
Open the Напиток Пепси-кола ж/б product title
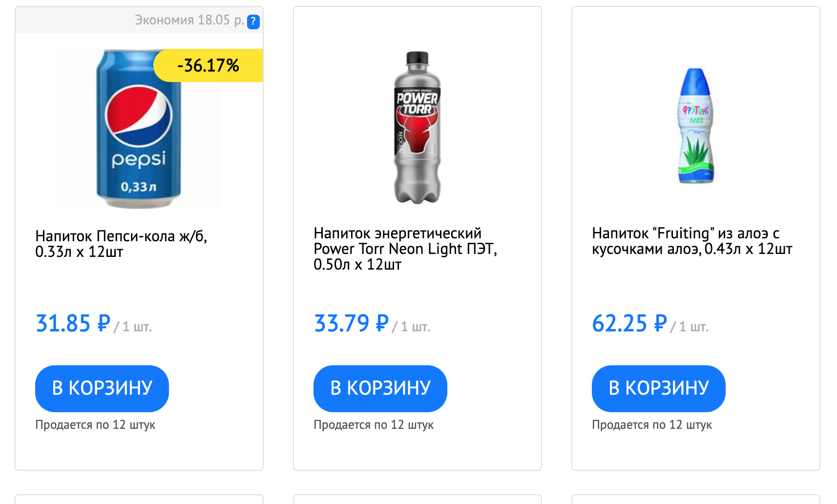click(121, 244)
